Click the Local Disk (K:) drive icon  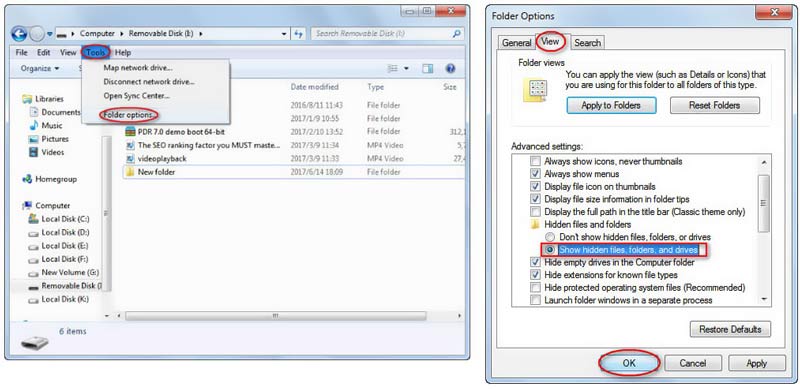pos(34,300)
